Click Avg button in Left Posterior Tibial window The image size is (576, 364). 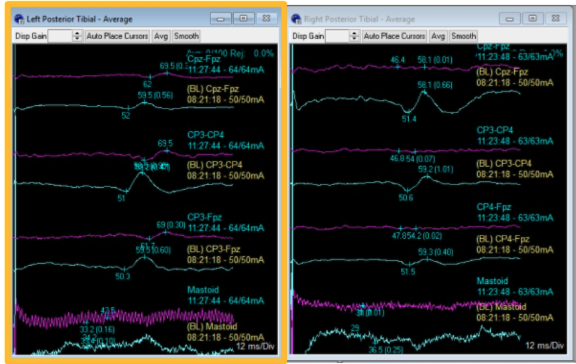[x=161, y=36]
